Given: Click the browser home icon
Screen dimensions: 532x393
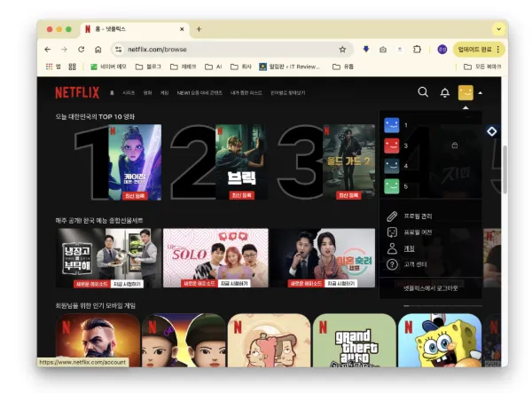Looking at the screenshot, I should pos(98,50).
